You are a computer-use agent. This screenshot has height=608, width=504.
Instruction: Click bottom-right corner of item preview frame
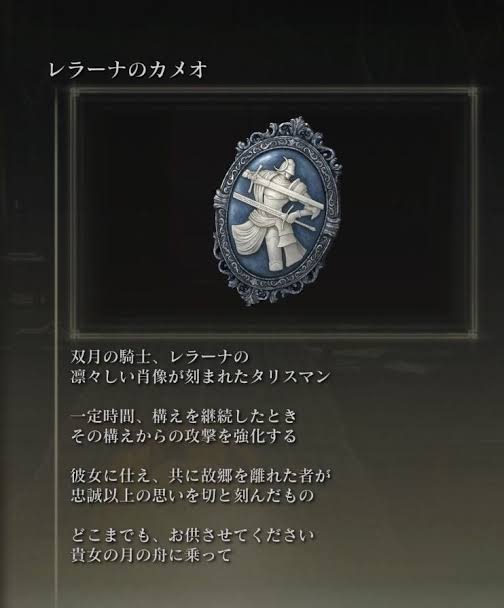pyautogui.click(x=472, y=333)
